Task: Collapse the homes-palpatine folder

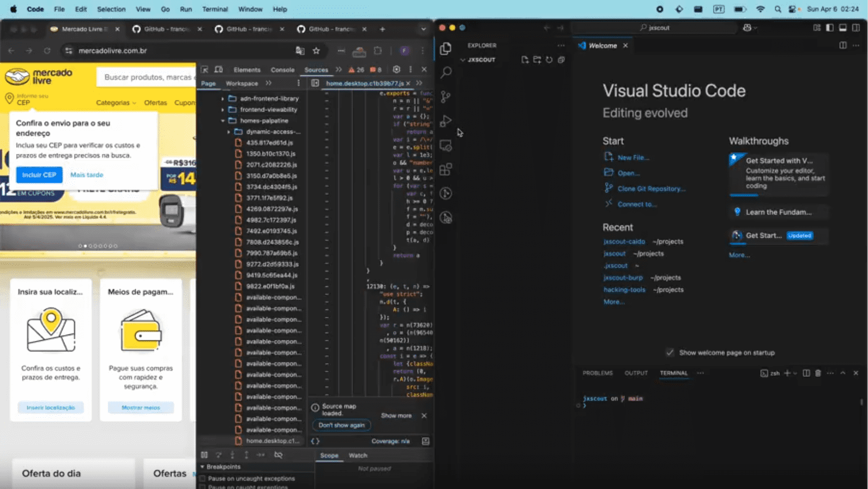Action: (x=223, y=120)
